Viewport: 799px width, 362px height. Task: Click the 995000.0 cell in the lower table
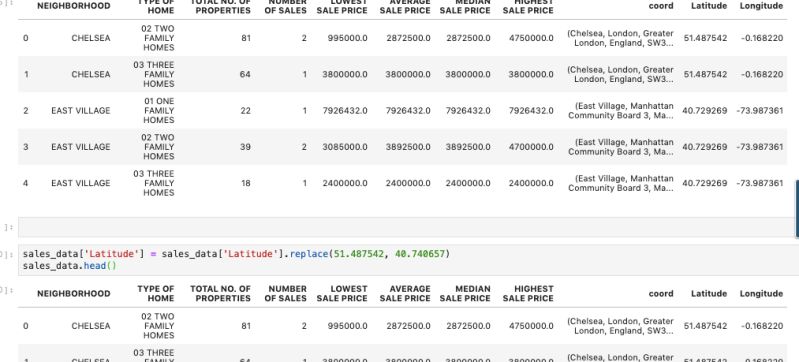tap(347, 326)
